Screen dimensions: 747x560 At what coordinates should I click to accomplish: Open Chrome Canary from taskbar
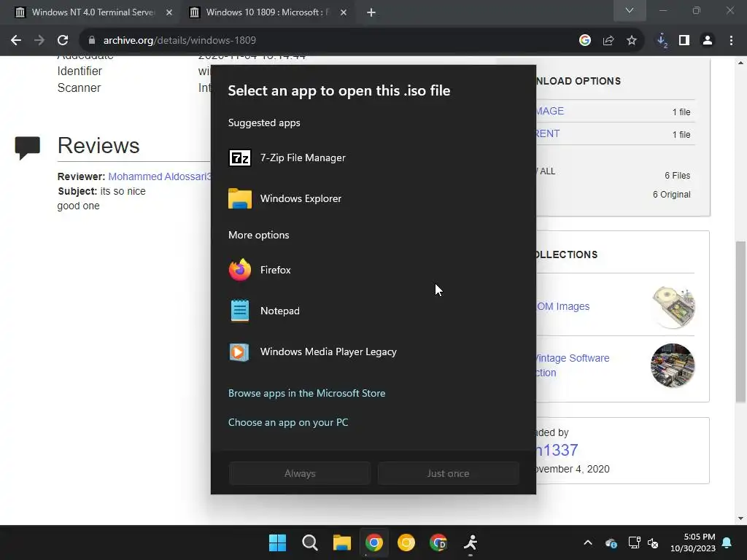pos(406,542)
